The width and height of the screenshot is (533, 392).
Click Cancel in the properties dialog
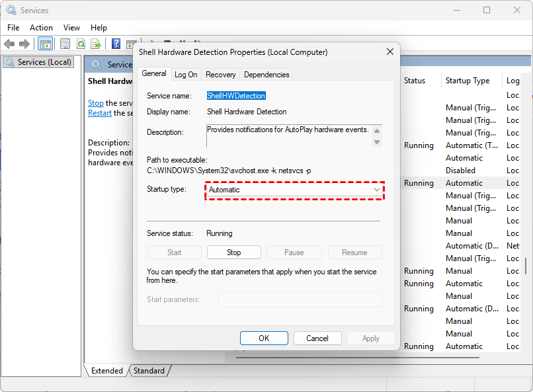click(317, 338)
